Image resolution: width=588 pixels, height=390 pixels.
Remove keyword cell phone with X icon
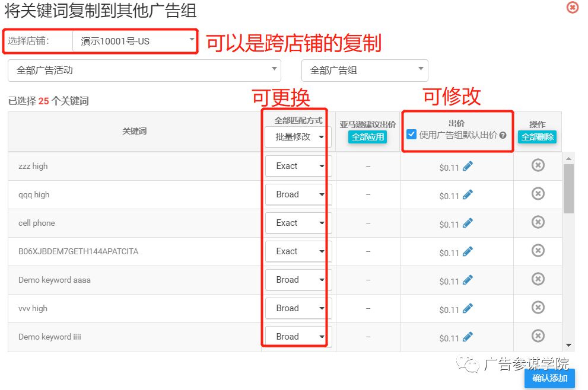[538, 222]
